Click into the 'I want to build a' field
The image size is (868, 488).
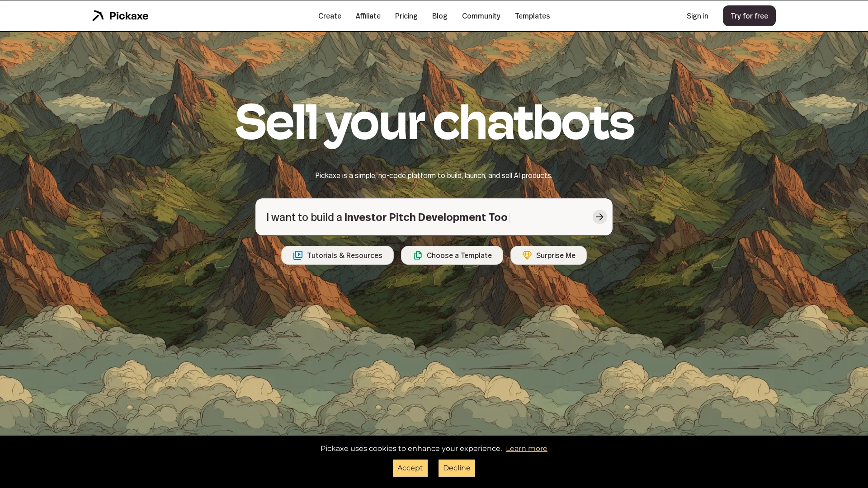click(424, 217)
